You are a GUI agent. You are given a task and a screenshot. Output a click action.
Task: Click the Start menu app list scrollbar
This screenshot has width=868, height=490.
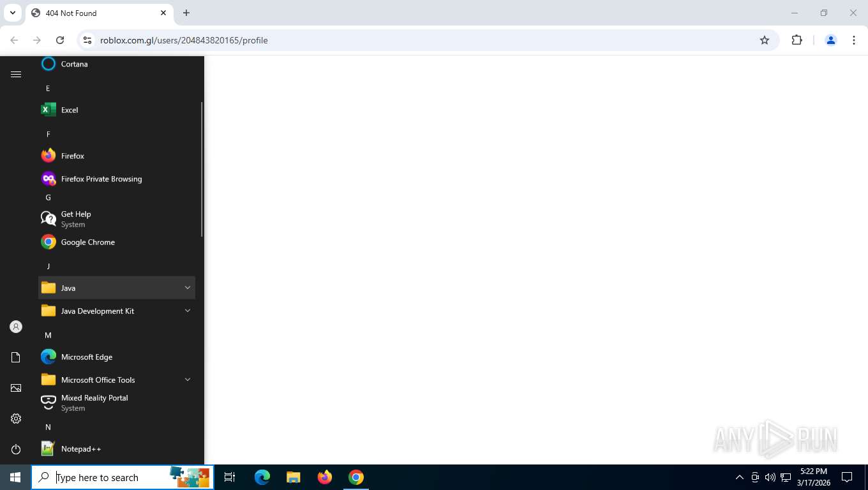point(202,169)
